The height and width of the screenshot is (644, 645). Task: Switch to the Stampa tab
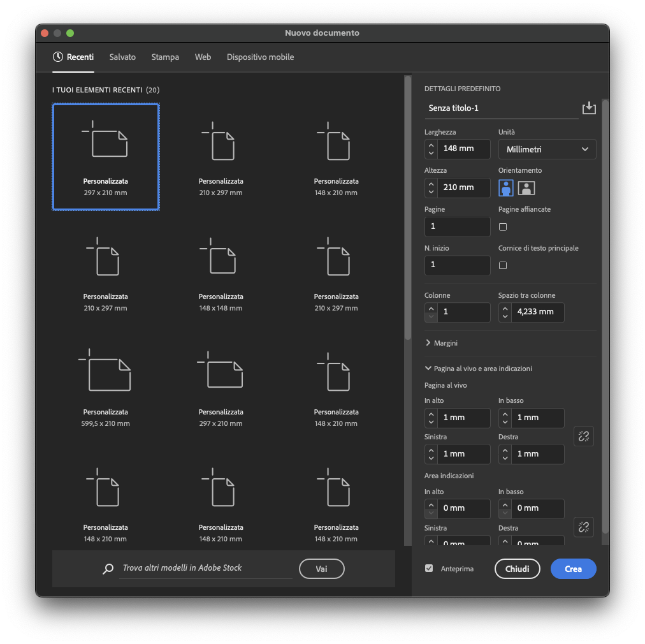[165, 57]
